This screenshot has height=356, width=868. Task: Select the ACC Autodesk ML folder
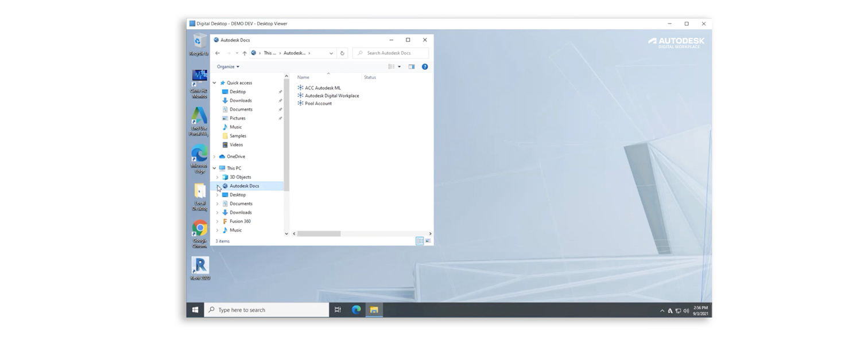click(x=321, y=87)
